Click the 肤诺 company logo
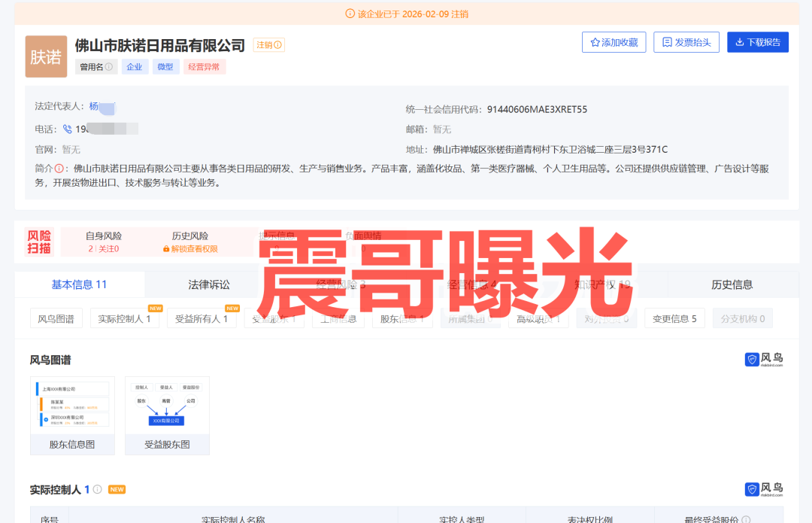This screenshot has height=523, width=812. [x=45, y=56]
